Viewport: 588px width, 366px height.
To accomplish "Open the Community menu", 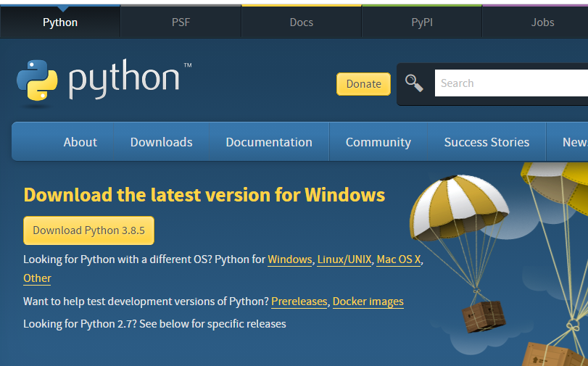I will 378,142.
